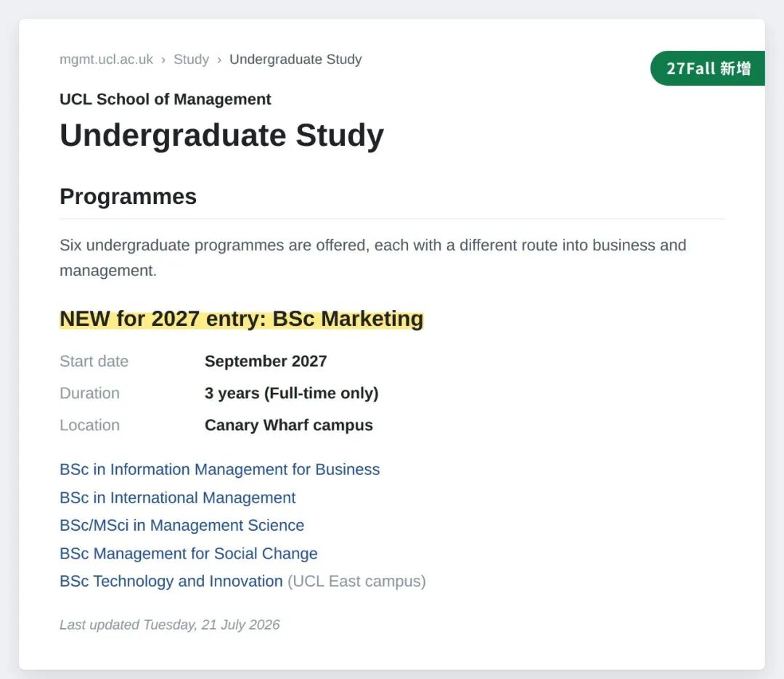Image resolution: width=784 pixels, height=679 pixels.
Task: Select the September 2027 start date value
Action: tap(266, 361)
